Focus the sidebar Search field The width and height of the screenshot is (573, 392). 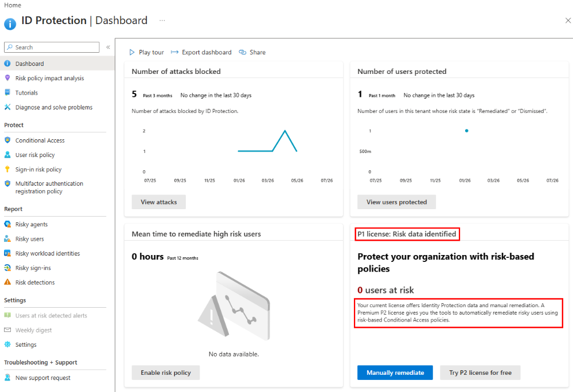click(x=52, y=47)
